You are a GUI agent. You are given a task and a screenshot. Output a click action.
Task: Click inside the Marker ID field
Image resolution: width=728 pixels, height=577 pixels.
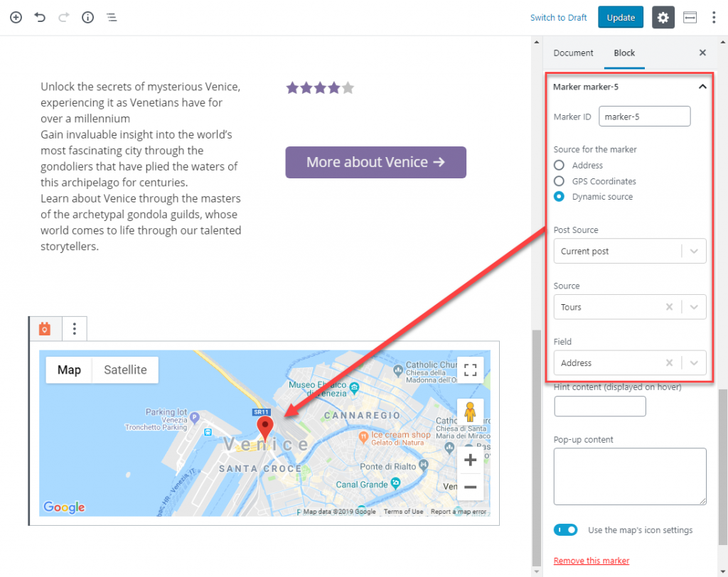[x=644, y=116]
